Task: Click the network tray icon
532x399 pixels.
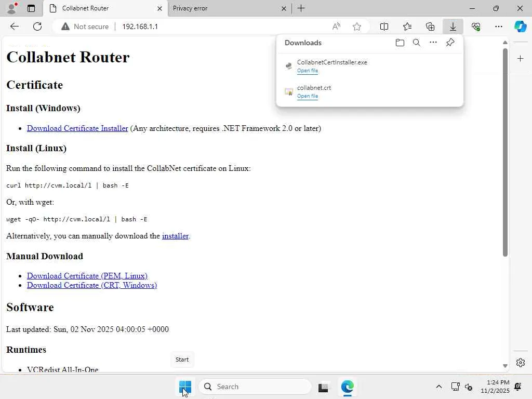Action: [x=455, y=387]
